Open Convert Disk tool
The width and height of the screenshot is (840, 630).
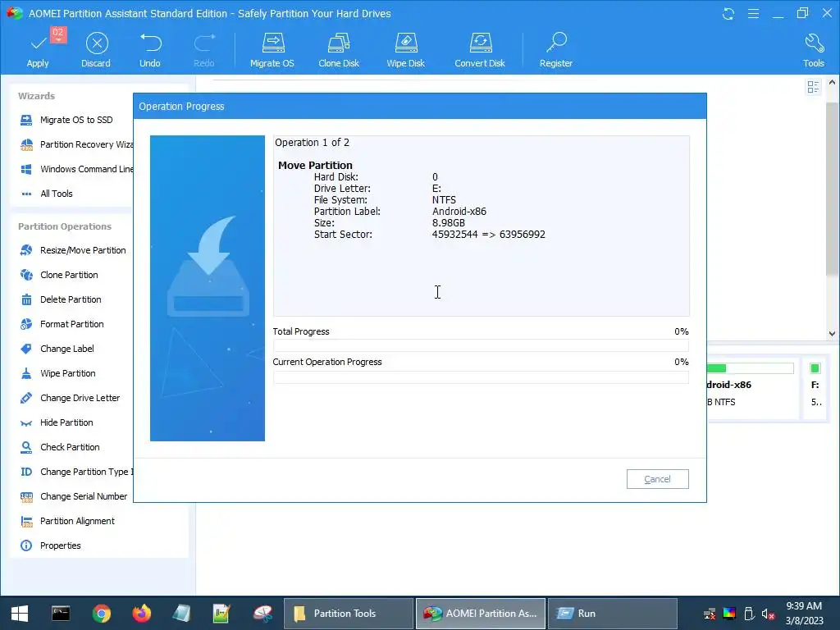480,49
